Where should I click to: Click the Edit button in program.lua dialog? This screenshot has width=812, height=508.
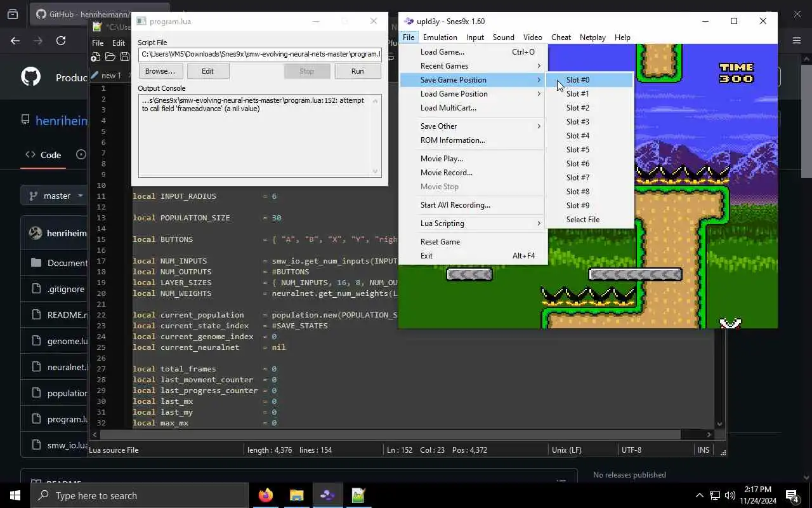point(207,71)
